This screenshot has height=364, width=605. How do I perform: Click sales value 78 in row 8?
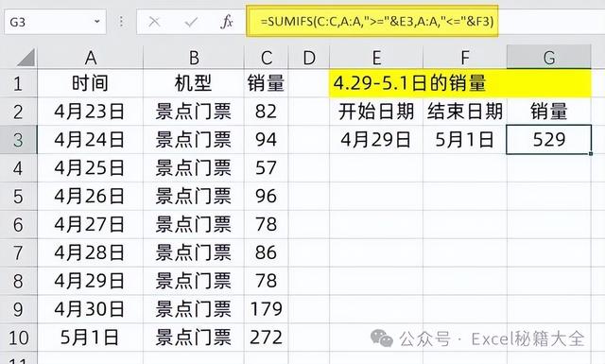[267, 281]
